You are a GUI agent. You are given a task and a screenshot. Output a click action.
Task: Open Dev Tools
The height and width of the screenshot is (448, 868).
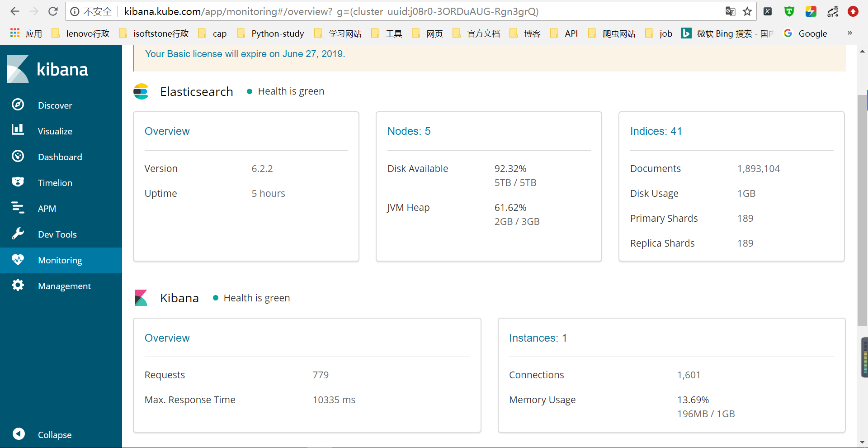[57, 234]
